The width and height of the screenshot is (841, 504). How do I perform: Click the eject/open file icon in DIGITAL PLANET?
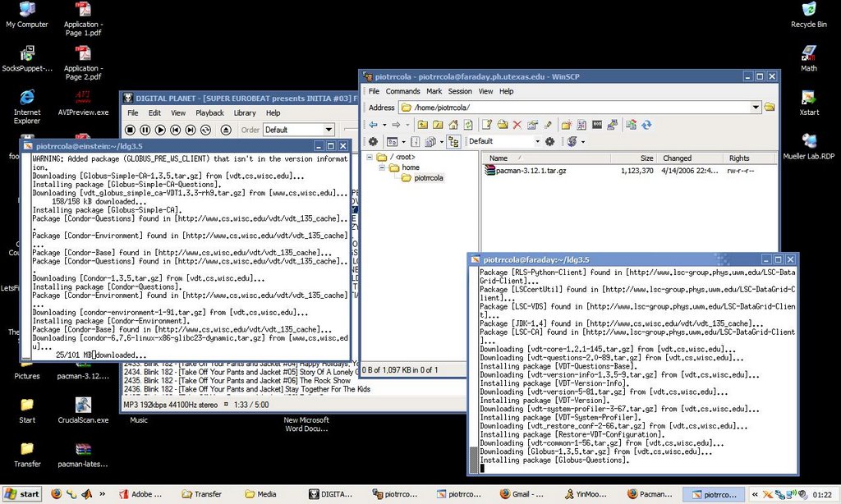(226, 130)
